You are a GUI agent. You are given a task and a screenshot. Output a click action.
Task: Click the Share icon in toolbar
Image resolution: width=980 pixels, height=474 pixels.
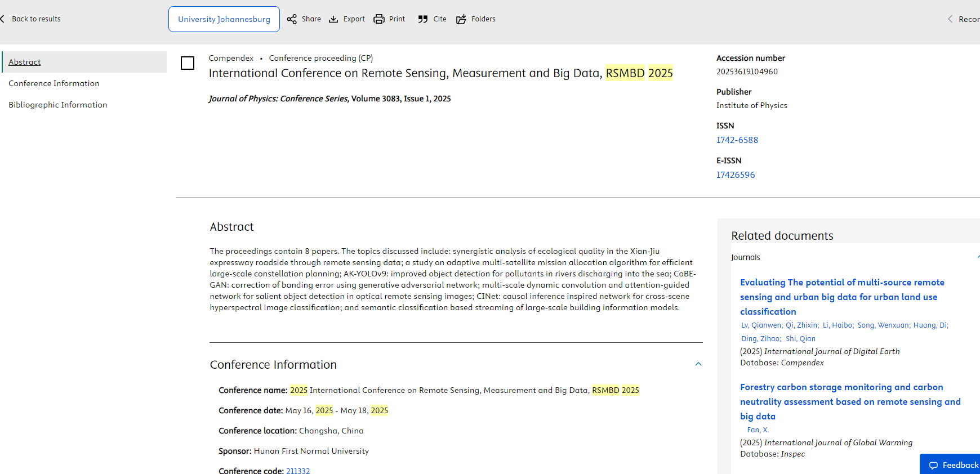tap(292, 19)
